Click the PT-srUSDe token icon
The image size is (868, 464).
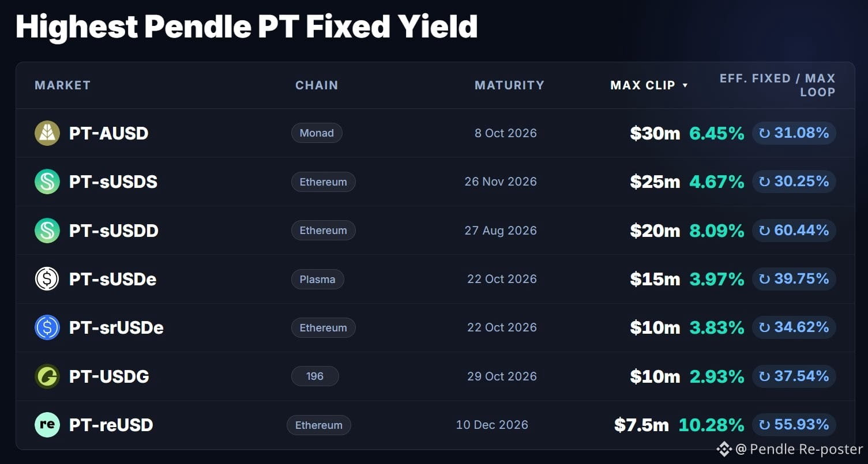pos(47,327)
